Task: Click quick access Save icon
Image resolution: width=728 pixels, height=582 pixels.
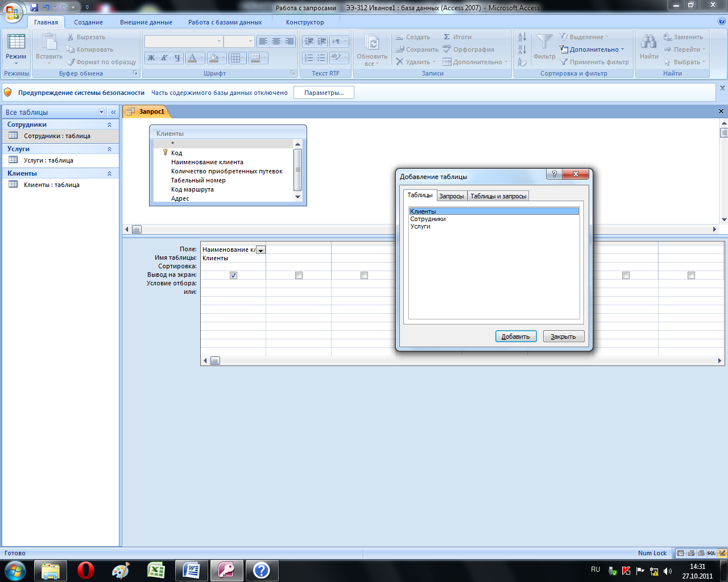Action: pyautogui.click(x=34, y=7)
